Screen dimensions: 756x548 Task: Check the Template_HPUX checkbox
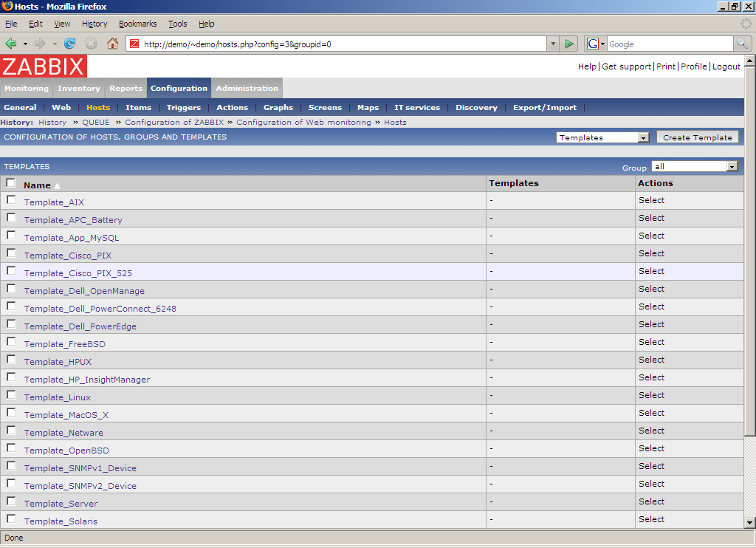point(11,360)
